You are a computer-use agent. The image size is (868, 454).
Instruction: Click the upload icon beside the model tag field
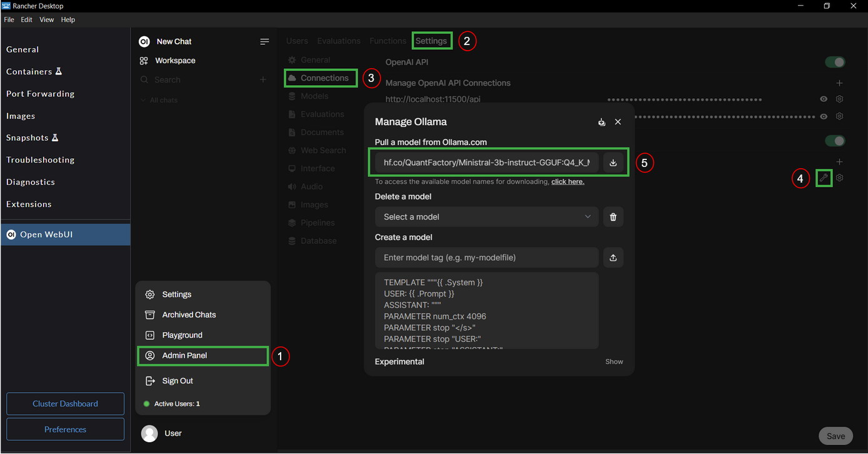[x=613, y=258]
